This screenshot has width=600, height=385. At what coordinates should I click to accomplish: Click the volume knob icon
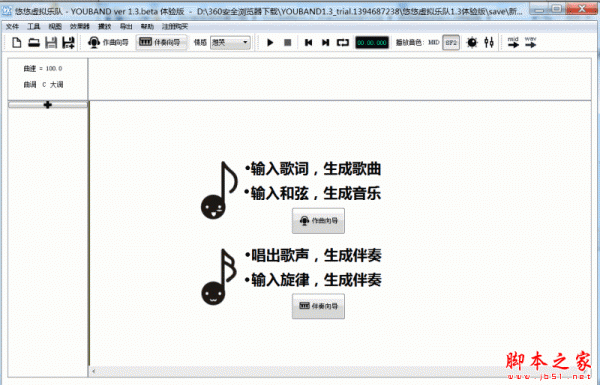click(472, 42)
